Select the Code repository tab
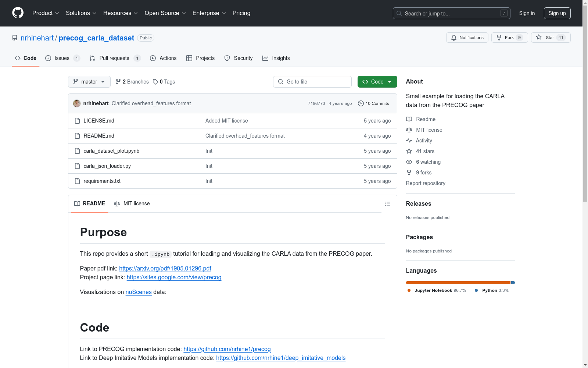 coord(26,58)
